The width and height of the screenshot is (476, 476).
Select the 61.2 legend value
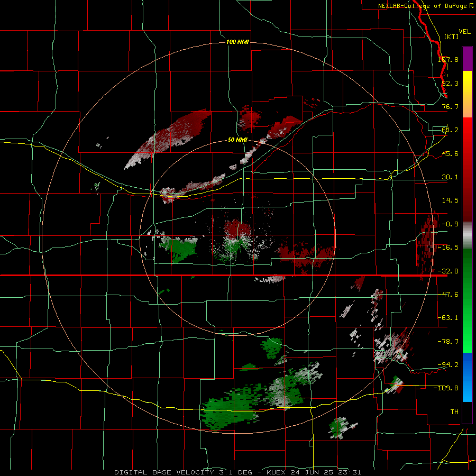(450, 130)
